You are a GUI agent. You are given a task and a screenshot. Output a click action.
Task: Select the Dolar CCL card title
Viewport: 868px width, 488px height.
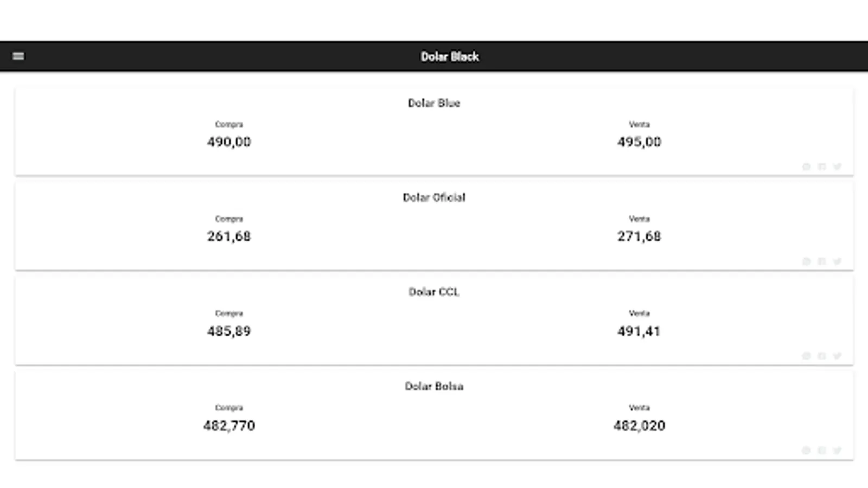(x=434, y=292)
